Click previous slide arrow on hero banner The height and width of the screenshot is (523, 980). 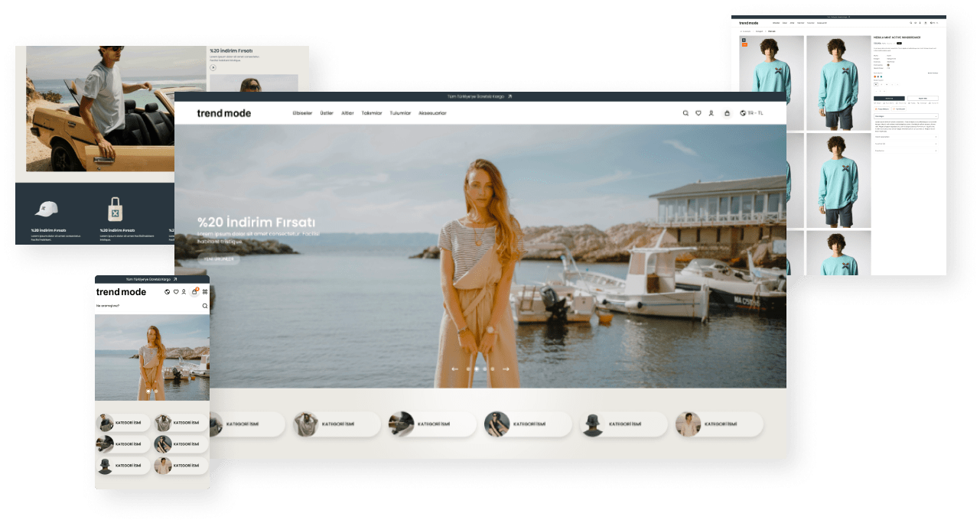click(x=454, y=369)
